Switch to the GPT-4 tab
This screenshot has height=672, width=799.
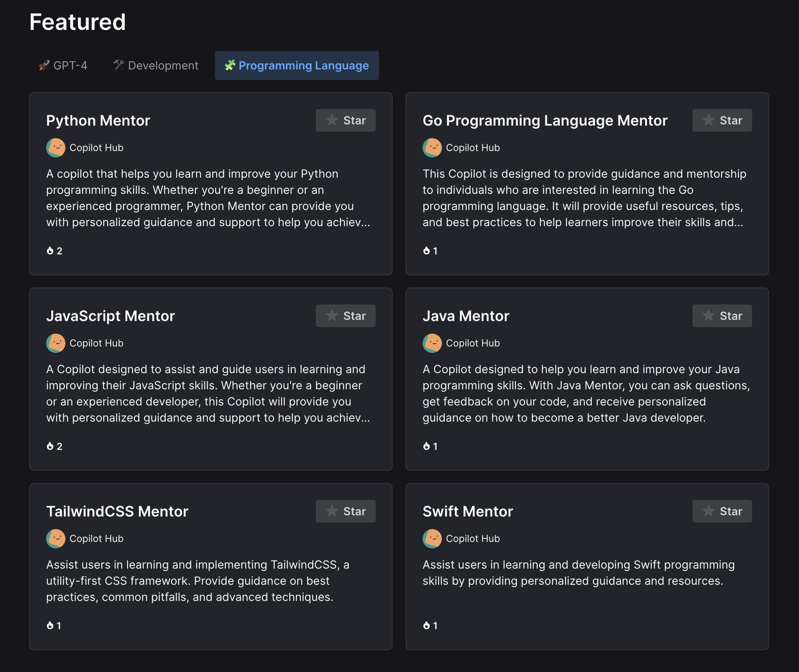(x=63, y=65)
